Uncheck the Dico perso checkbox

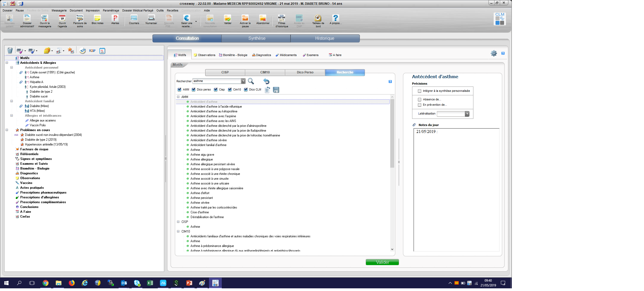coord(194,90)
